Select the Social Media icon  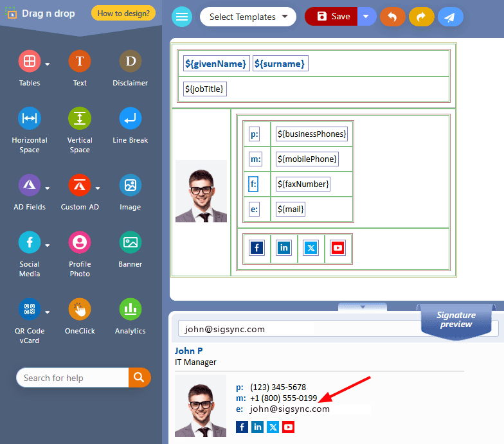(x=30, y=242)
